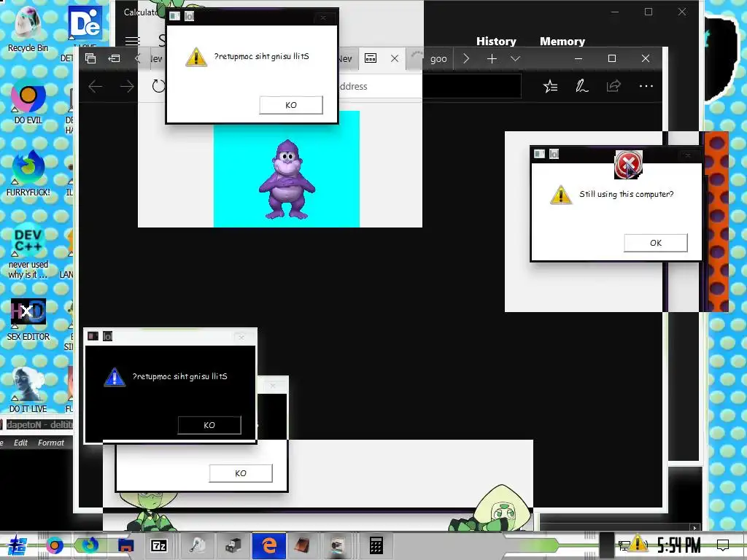Open the DEV C++ desktop icon

pyautogui.click(x=28, y=251)
